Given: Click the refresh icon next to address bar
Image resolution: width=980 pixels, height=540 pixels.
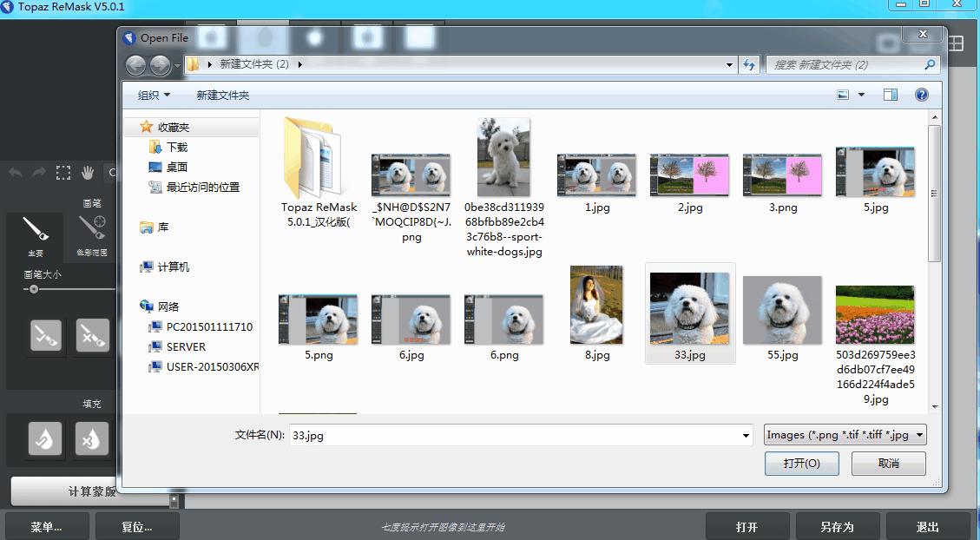Looking at the screenshot, I should [749, 64].
